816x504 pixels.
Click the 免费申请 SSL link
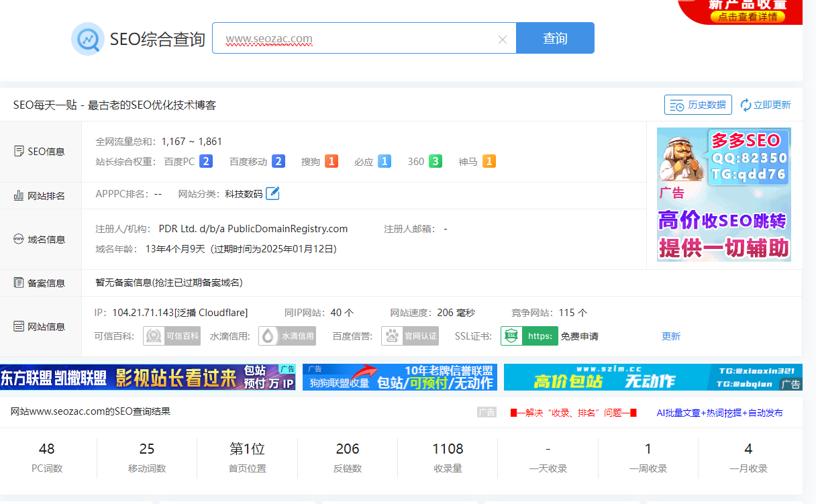[x=580, y=336]
